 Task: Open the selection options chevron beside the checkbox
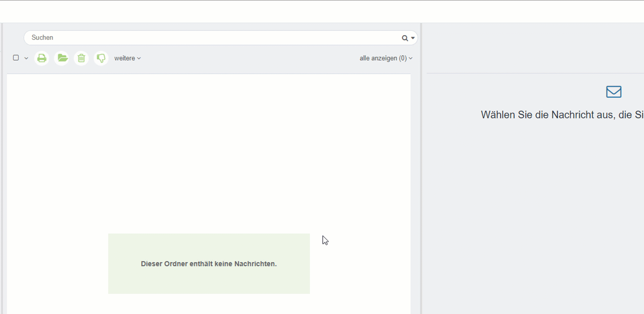(26, 58)
